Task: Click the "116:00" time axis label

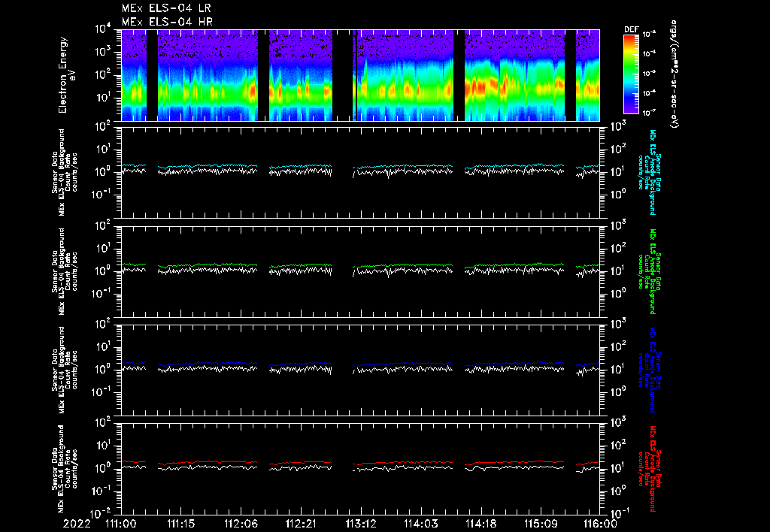Action: pos(600,524)
